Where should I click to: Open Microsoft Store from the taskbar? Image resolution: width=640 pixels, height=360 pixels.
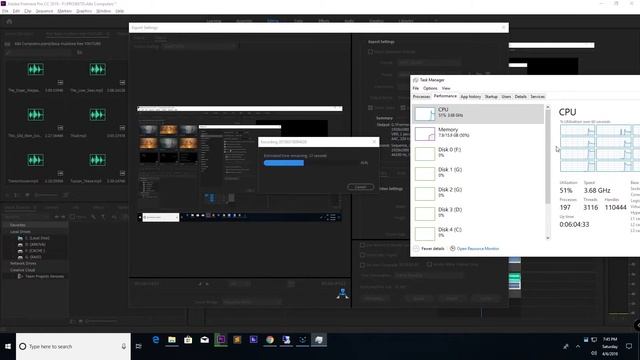(x=188, y=340)
